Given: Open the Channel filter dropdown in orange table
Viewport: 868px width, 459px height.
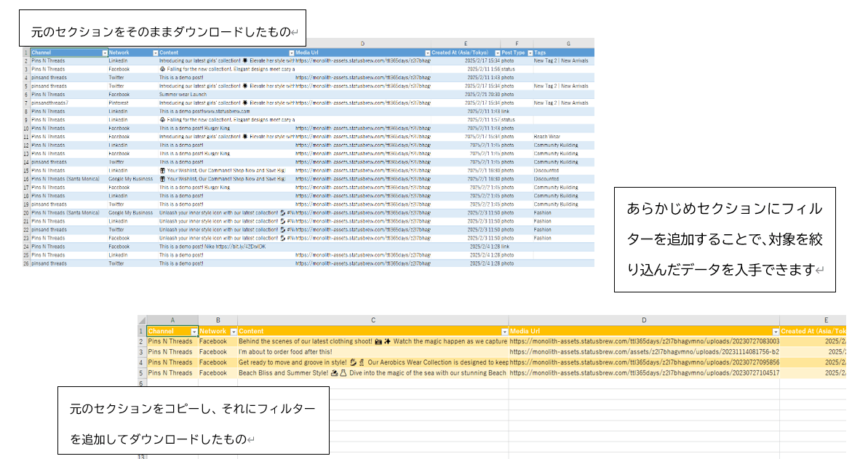Looking at the screenshot, I should 194,332.
